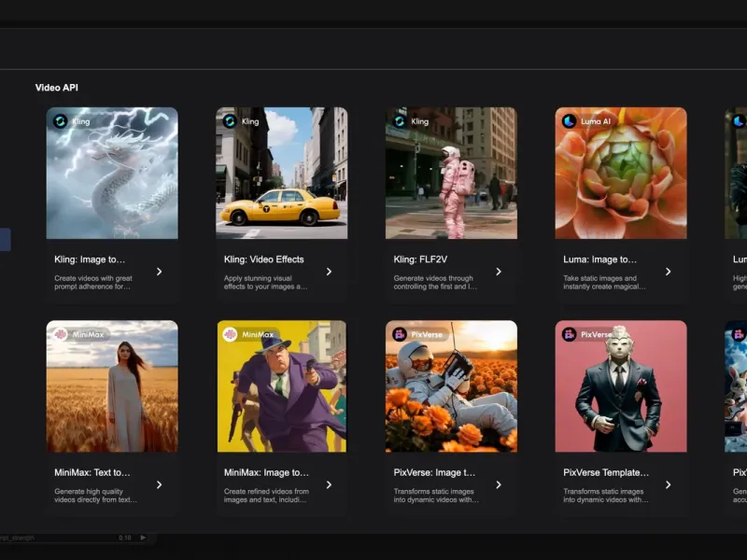Select the pink astronaut street thumbnail

451,173
